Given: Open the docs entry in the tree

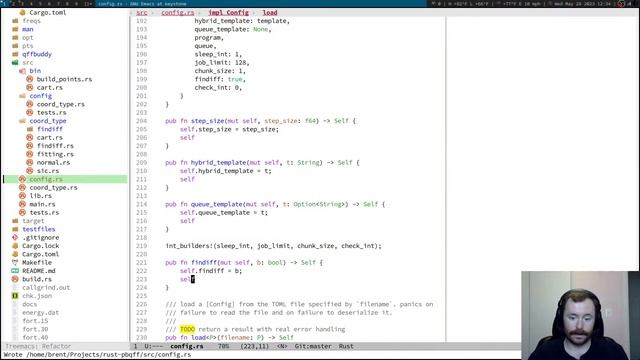Looking at the screenshot, I should pos(29,304).
